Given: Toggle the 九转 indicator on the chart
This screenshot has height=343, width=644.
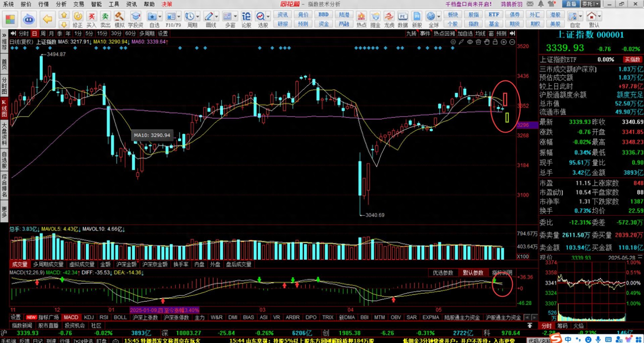Looking at the screenshot, I should click(411, 33).
